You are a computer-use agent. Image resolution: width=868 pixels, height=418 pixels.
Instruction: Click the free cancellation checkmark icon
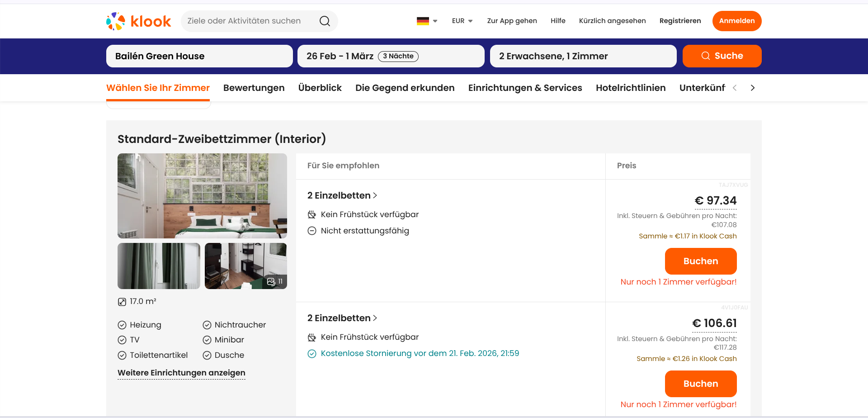coord(312,354)
